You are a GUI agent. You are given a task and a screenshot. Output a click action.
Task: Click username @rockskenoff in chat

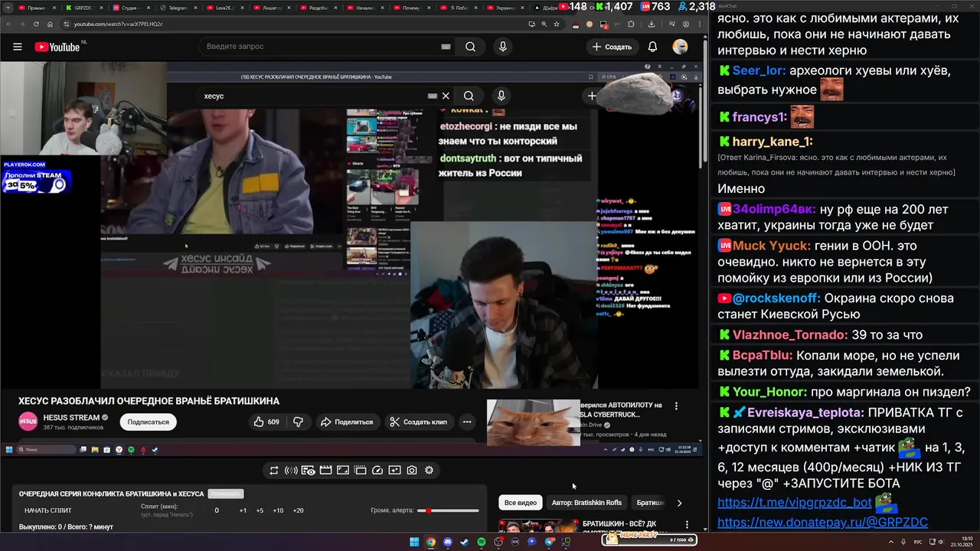pyautogui.click(x=776, y=298)
